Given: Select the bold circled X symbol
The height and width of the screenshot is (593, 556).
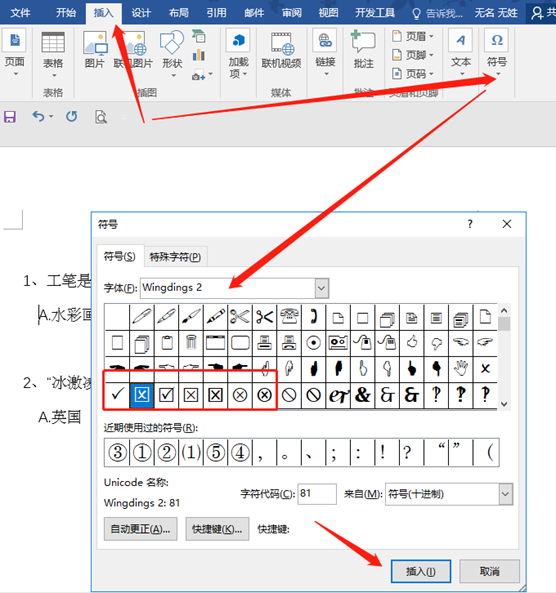Looking at the screenshot, I should 264,395.
